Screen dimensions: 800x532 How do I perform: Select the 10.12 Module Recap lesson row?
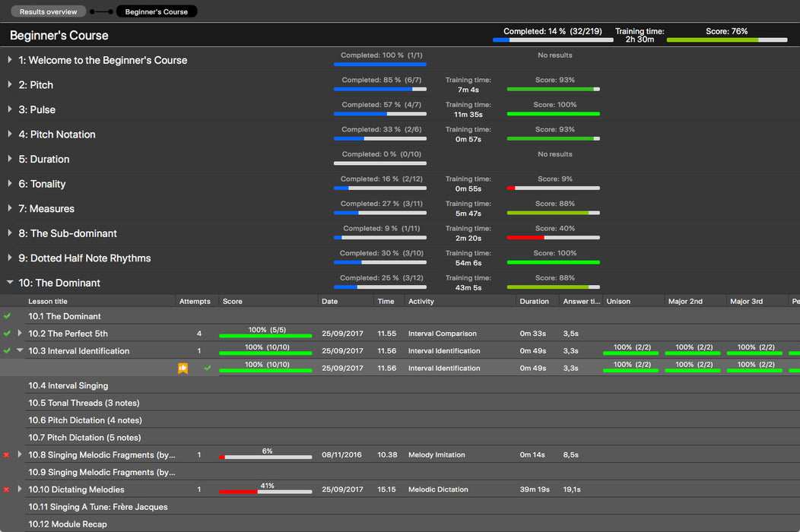(68, 524)
